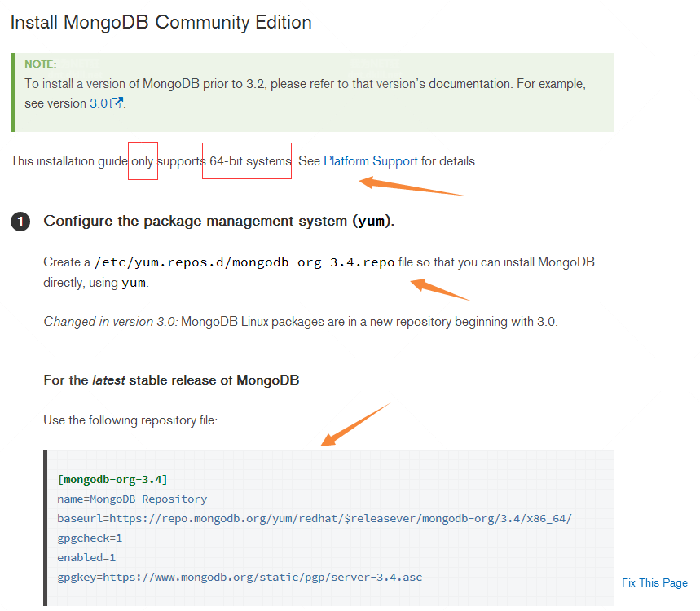Screen dimensions: 700x611
Task: Click the red-boxed "64-bit systems" text
Action: [247, 161]
